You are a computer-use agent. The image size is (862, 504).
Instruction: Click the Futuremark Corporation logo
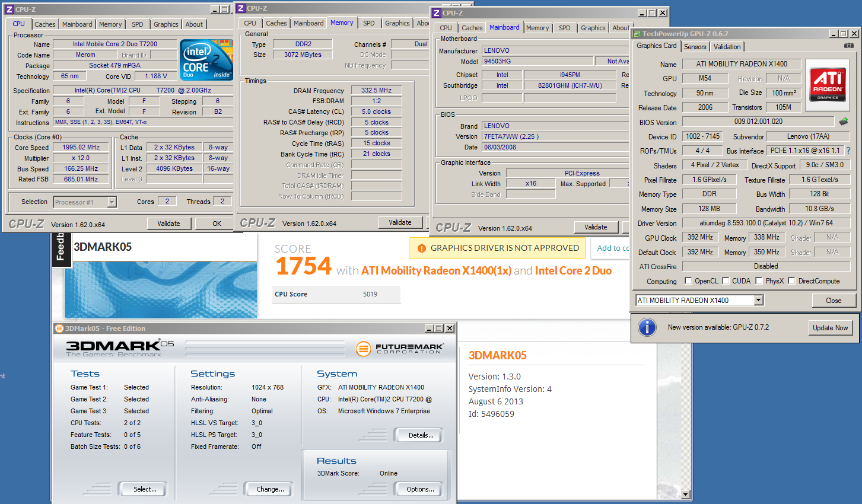tap(400, 349)
